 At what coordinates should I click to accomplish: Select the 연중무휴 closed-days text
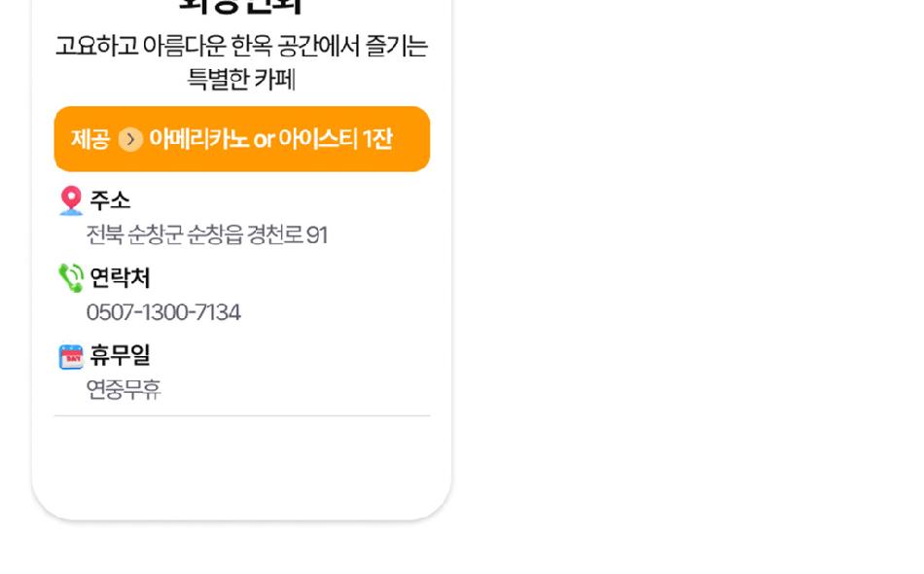point(124,389)
